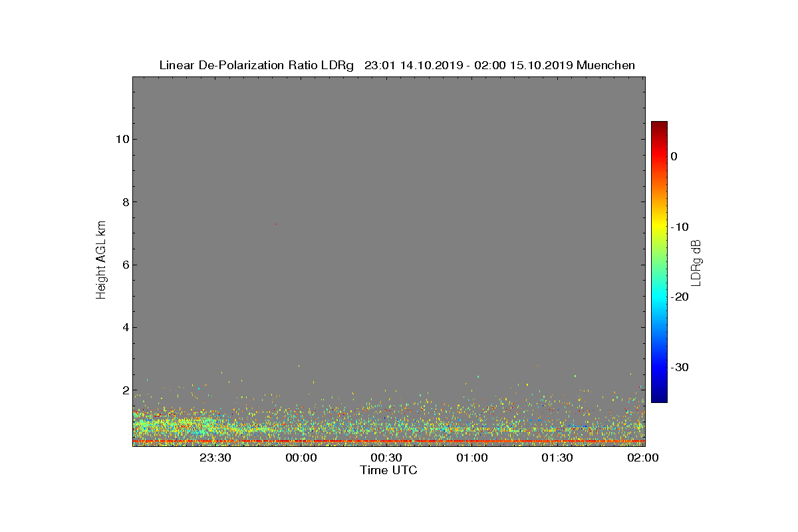798x532 pixels.
Task: Click the 02:00 time tick label
Action: (x=642, y=458)
